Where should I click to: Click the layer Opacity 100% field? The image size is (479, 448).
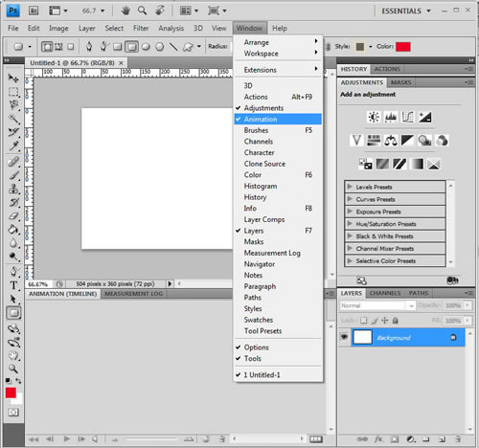click(453, 305)
